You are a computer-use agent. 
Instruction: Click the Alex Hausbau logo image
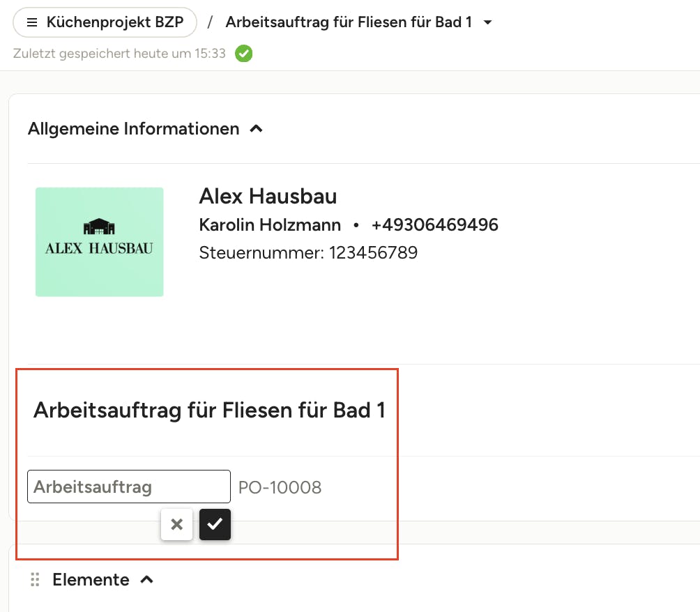(100, 242)
